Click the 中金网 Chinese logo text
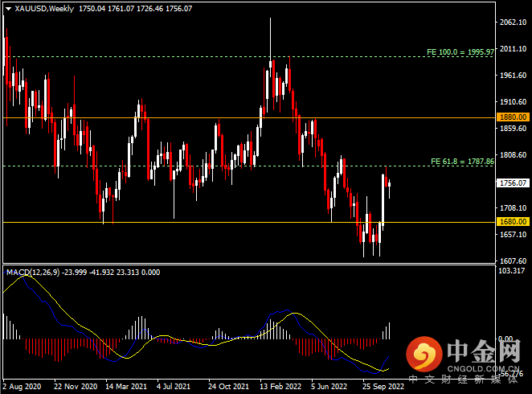The width and height of the screenshot is (532, 394). [483, 351]
